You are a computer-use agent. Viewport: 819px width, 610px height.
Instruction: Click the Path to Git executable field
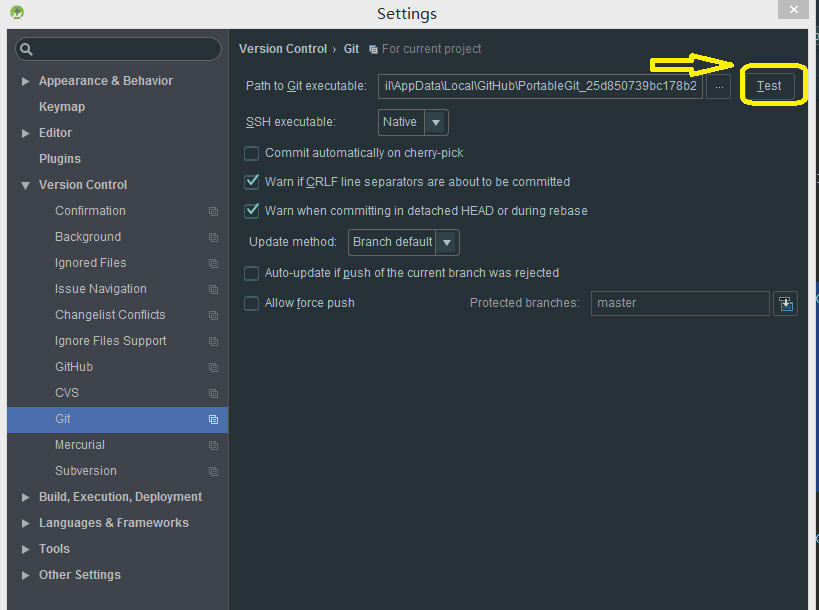540,86
